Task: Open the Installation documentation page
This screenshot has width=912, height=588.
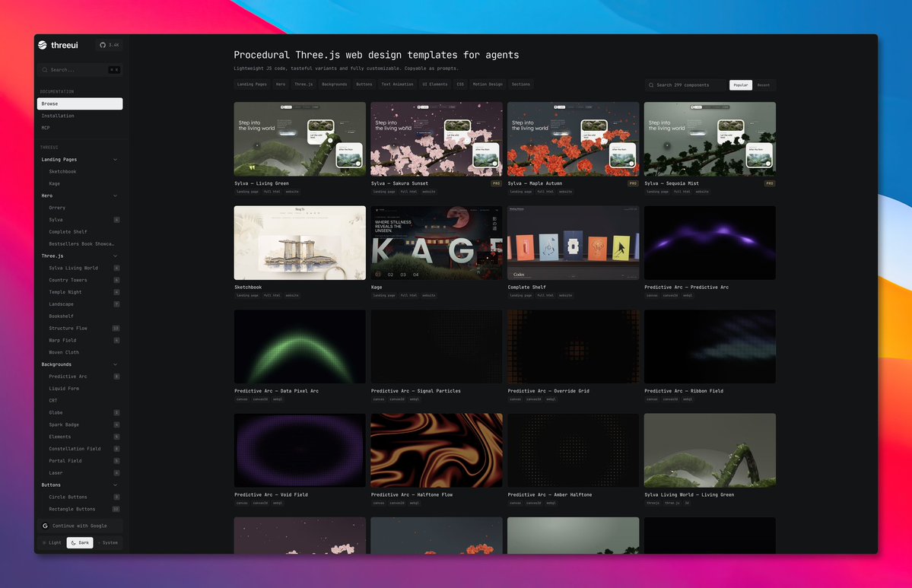Action: [x=80, y=116]
